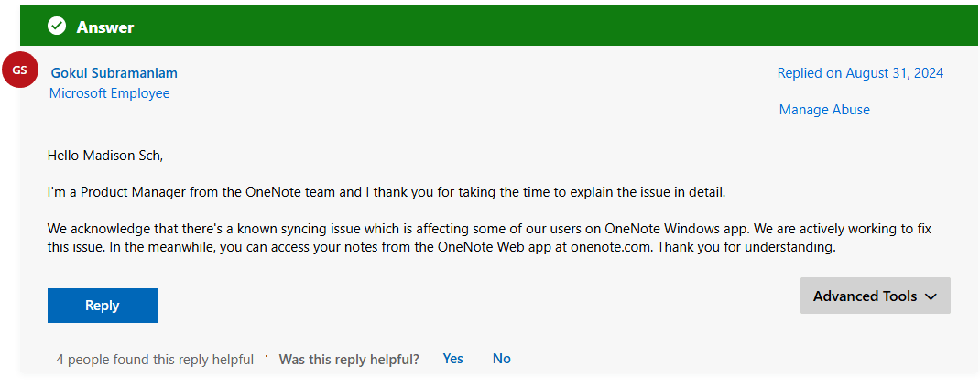Click the Was this reply helpful? text
Screen dimensions: 980x388
[x=349, y=360]
